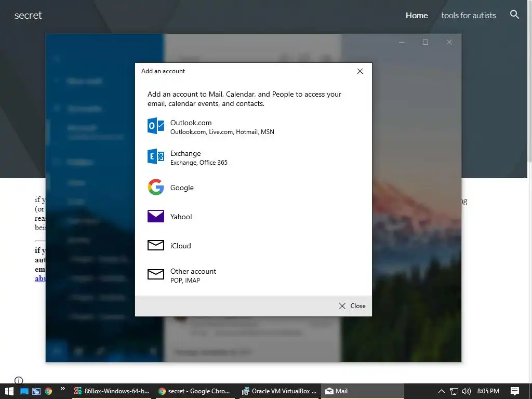532x399 pixels.
Task: Open volume control tray icon
Action: pos(467,391)
